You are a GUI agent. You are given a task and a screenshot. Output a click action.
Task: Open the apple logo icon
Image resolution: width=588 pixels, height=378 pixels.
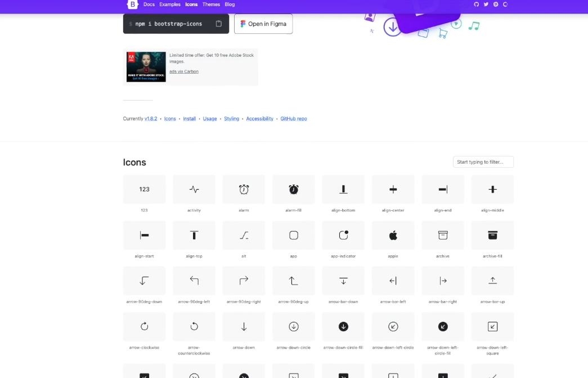[x=393, y=235]
